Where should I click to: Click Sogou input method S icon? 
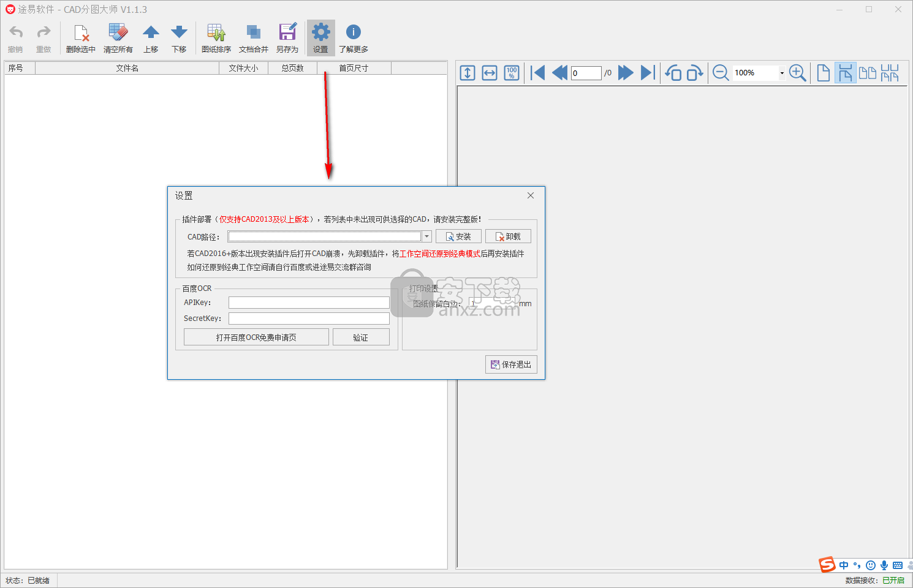[x=827, y=565]
